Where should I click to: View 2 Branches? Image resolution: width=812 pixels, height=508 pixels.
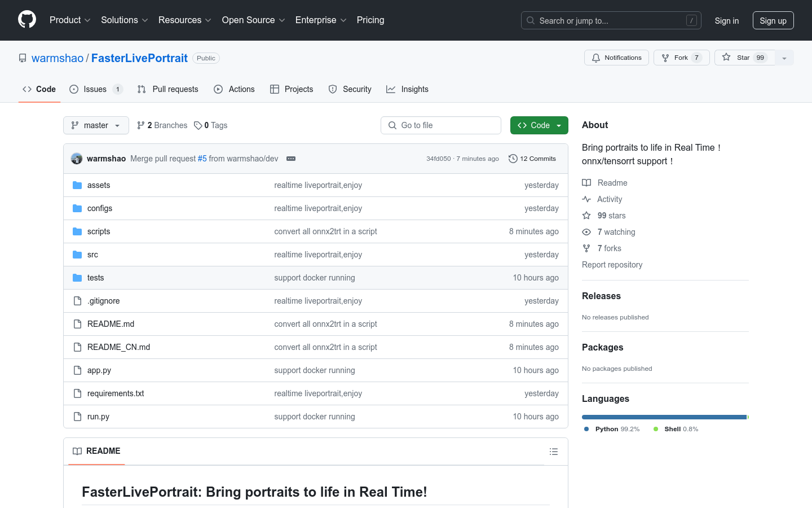(x=162, y=125)
